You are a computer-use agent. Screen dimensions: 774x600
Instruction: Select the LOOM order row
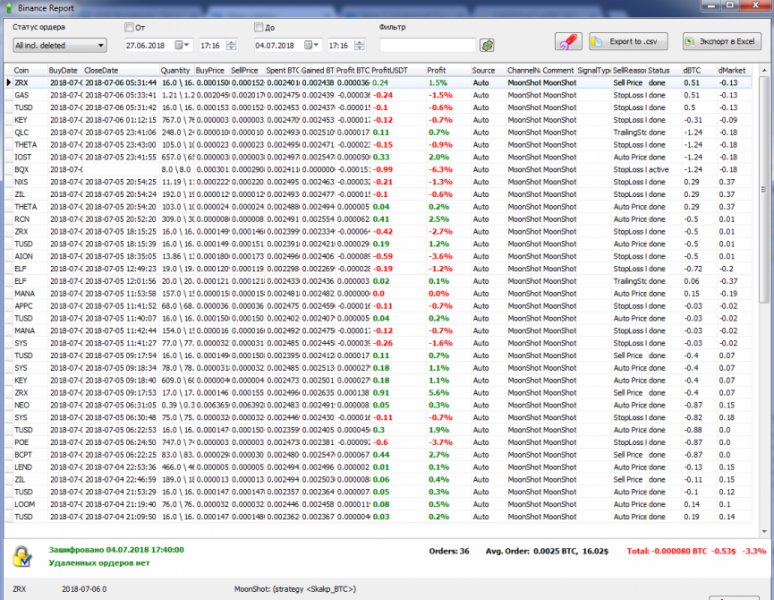pyautogui.click(x=378, y=504)
